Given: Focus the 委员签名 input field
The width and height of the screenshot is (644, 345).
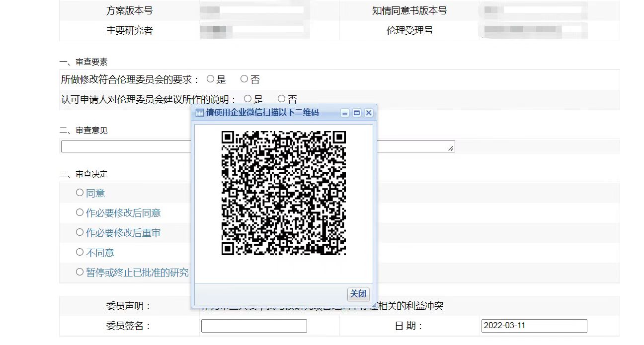Looking at the screenshot, I should (254, 326).
